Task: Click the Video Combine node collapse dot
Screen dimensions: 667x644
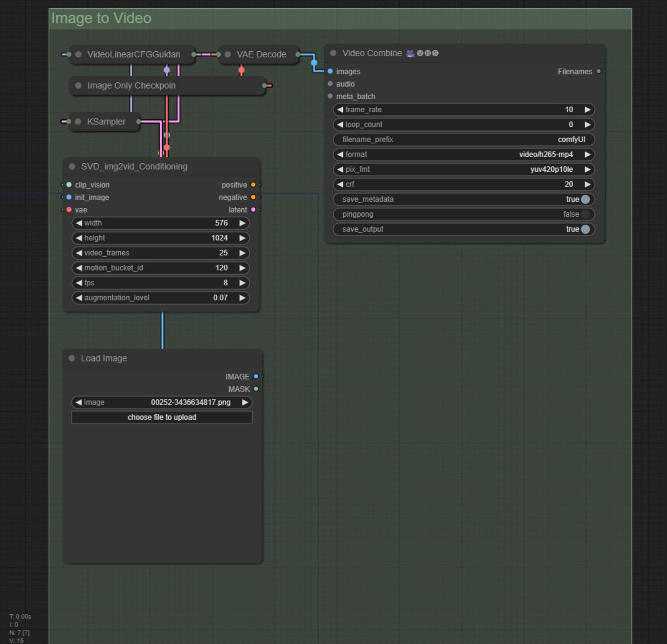Action: click(333, 53)
